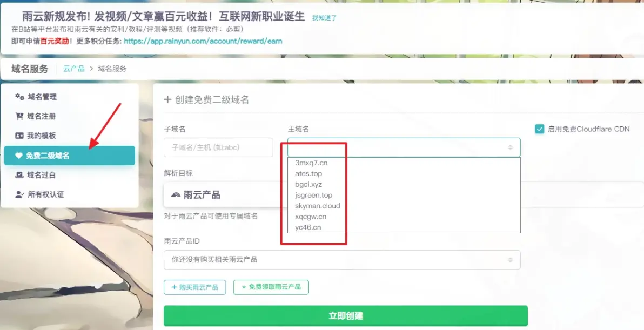Viewport: 644px width, 330px height.
Task: Click the laptop icon beside 域名过白
Action: [x=19, y=175]
